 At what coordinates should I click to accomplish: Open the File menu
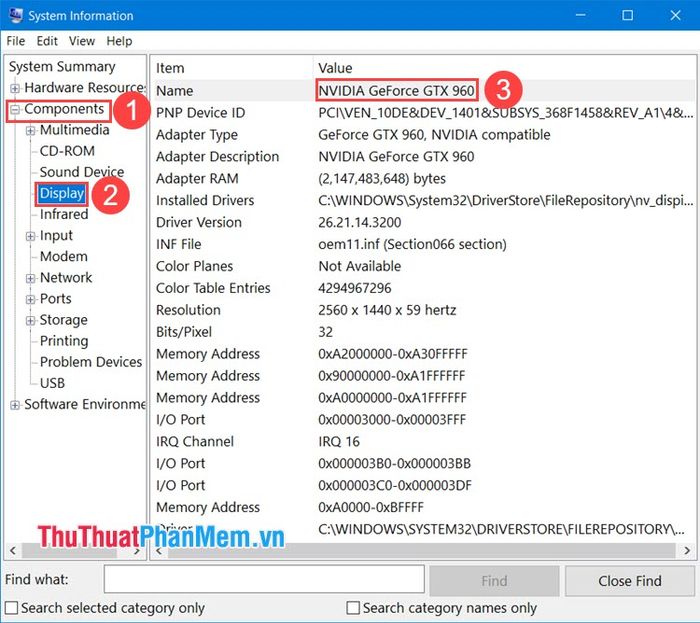[16, 41]
